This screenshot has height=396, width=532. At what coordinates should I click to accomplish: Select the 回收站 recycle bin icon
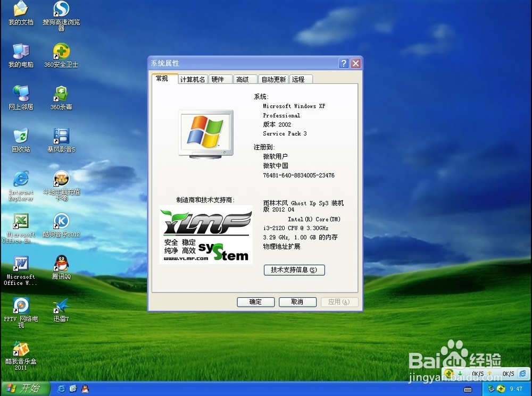pos(21,140)
